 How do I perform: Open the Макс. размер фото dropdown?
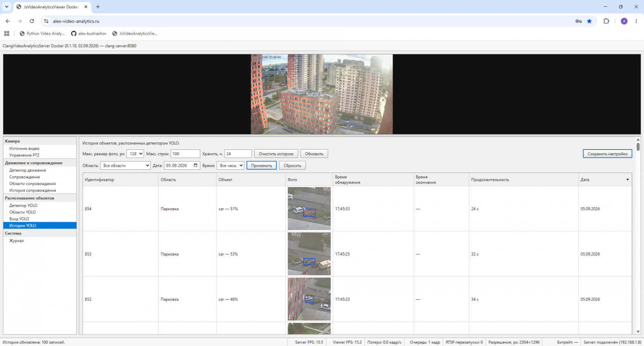135,154
